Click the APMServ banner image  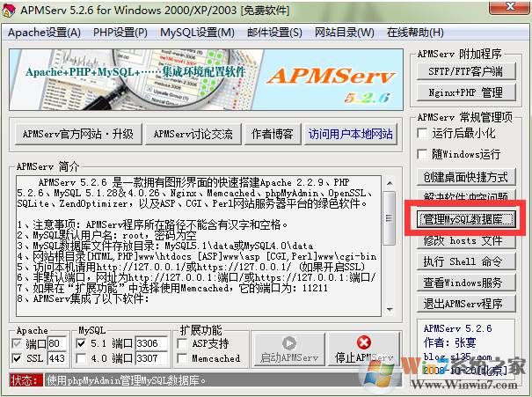[207, 79]
